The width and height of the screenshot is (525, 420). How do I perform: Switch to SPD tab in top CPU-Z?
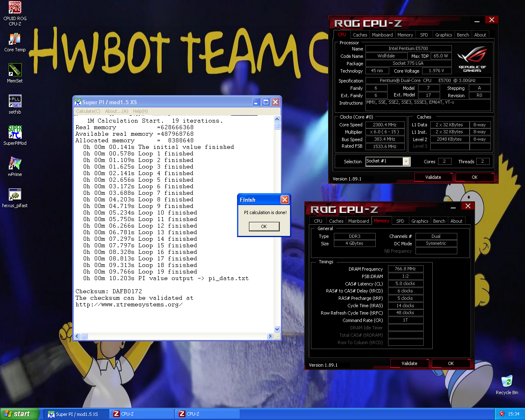pos(424,35)
